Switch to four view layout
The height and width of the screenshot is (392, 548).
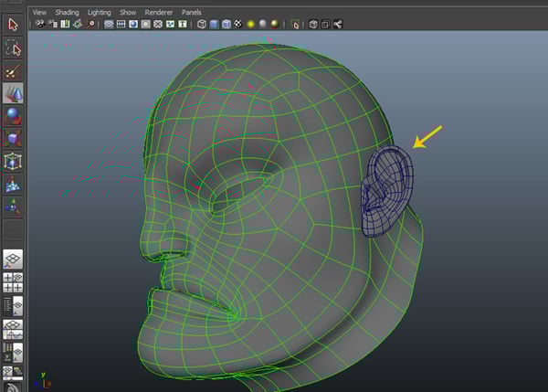pos(13,282)
